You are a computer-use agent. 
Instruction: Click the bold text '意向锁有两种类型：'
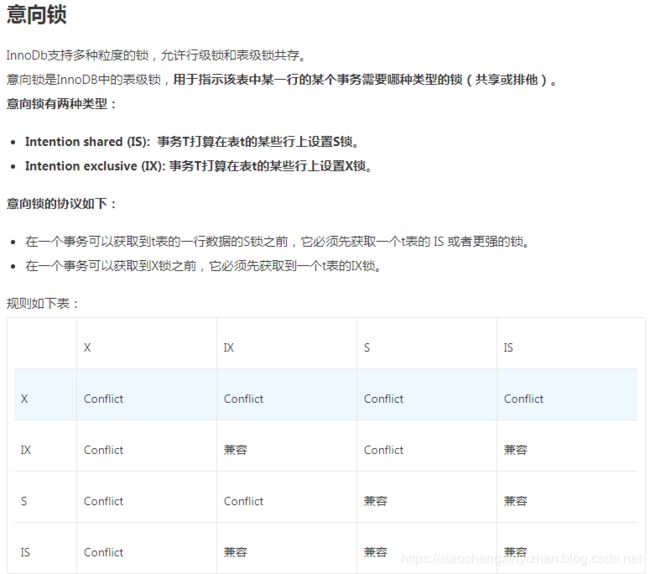(x=61, y=104)
